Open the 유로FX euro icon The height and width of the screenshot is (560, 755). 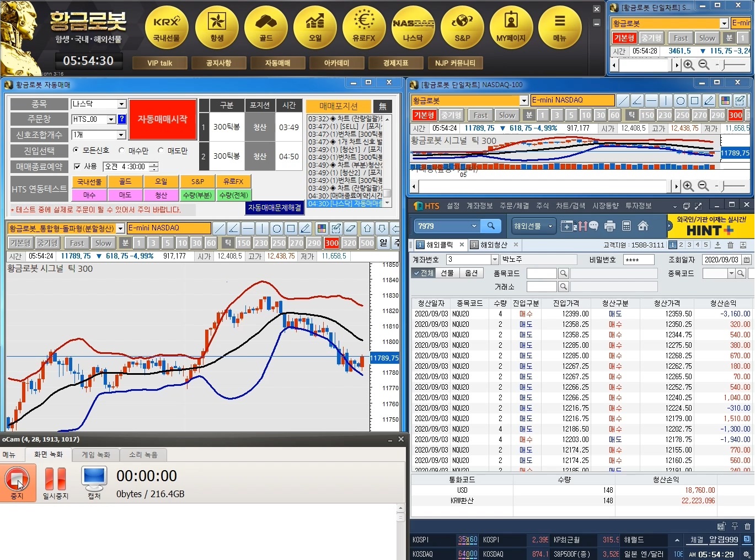click(x=364, y=28)
